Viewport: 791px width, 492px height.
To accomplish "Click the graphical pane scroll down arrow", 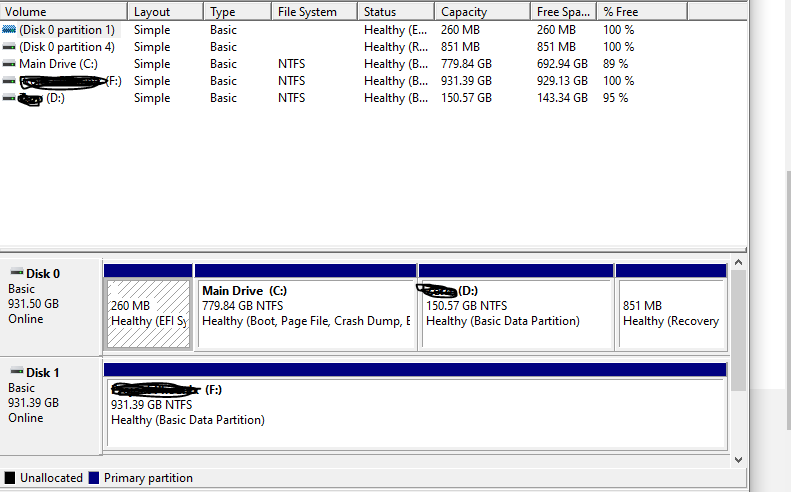I will point(739,460).
